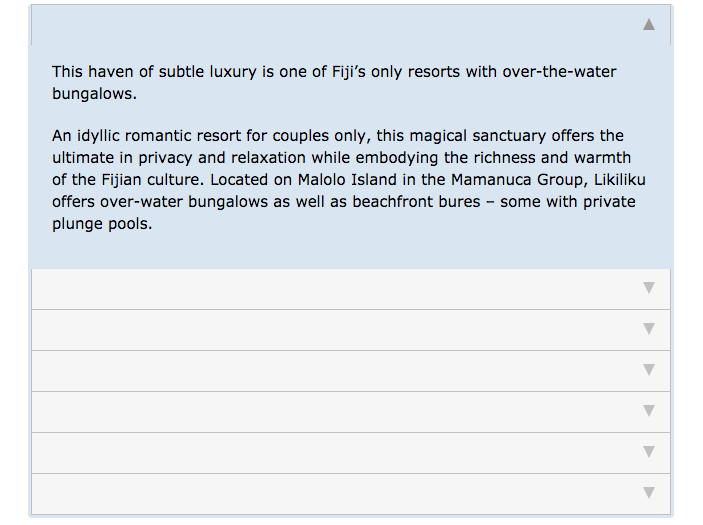
Task: Click the blue header bar of the open panel
Action: coord(351,25)
